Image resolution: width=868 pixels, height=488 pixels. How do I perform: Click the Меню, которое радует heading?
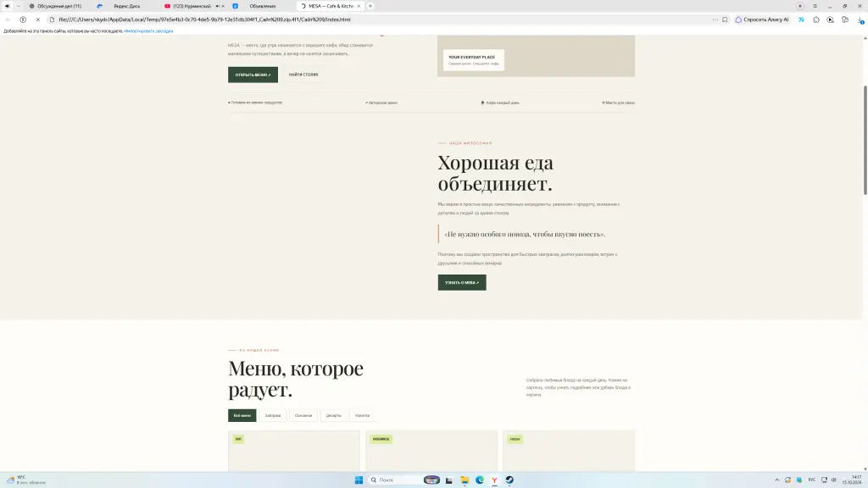click(x=296, y=379)
